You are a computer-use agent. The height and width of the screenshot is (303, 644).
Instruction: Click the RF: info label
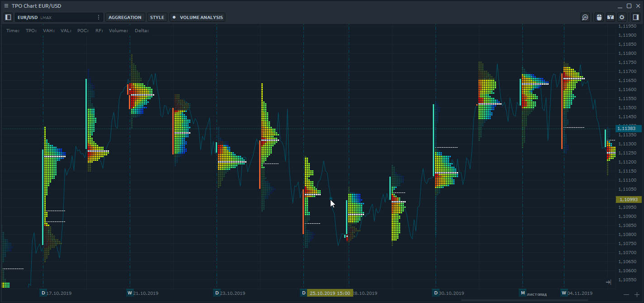pyautogui.click(x=99, y=31)
